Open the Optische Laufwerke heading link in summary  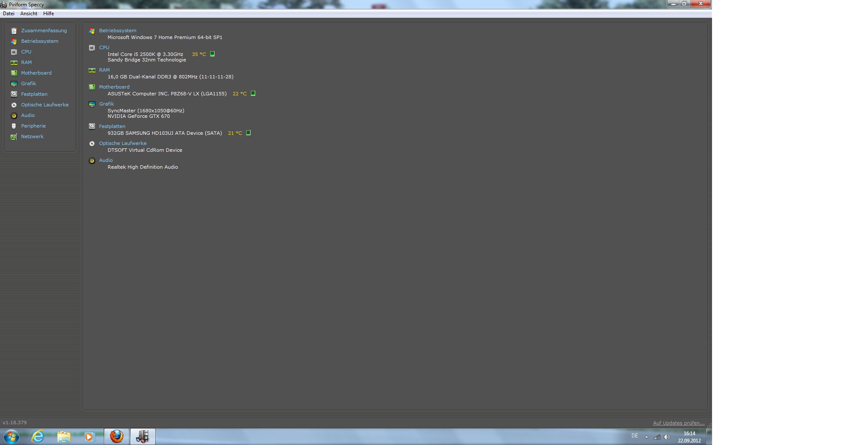point(123,143)
